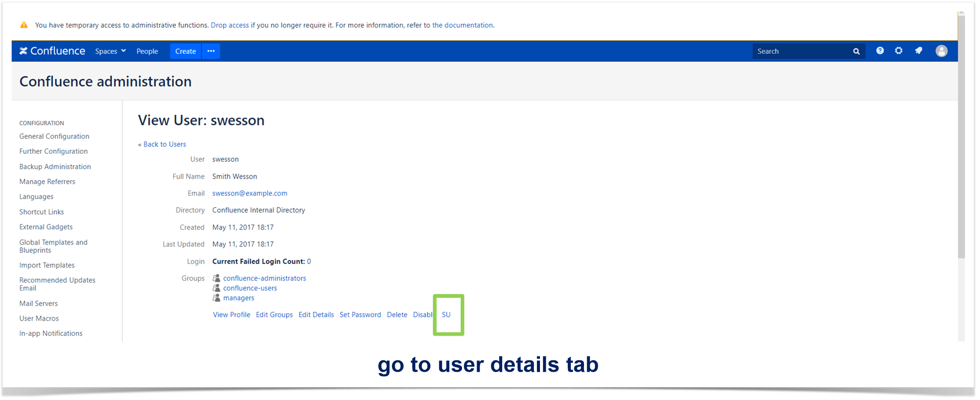Select the Confluence Internal Directory text

tap(259, 210)
